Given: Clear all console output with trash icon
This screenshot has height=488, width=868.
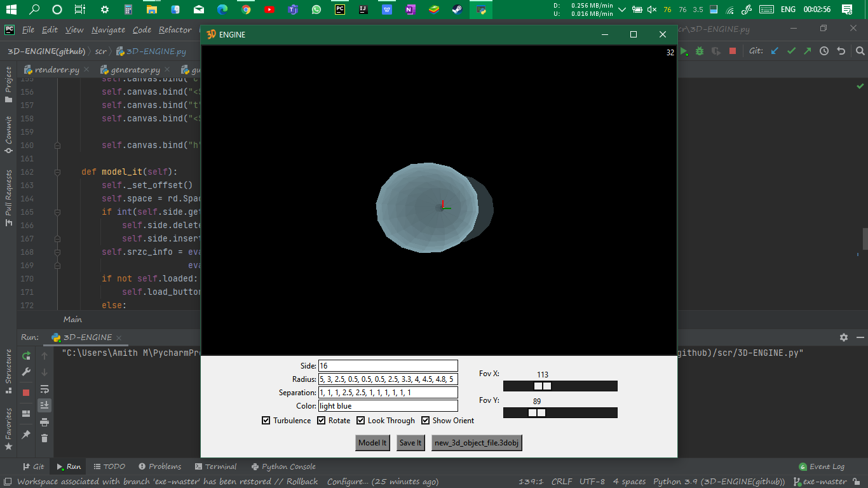Looking at the screenshot, I should click(44, 438).
